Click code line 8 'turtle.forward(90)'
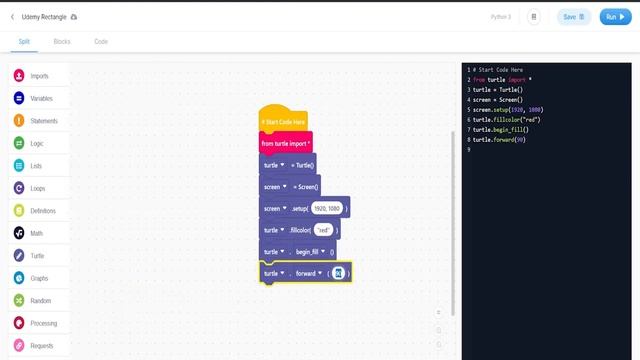The width and height of the screenshot is (640, 360). click(499, 140)
